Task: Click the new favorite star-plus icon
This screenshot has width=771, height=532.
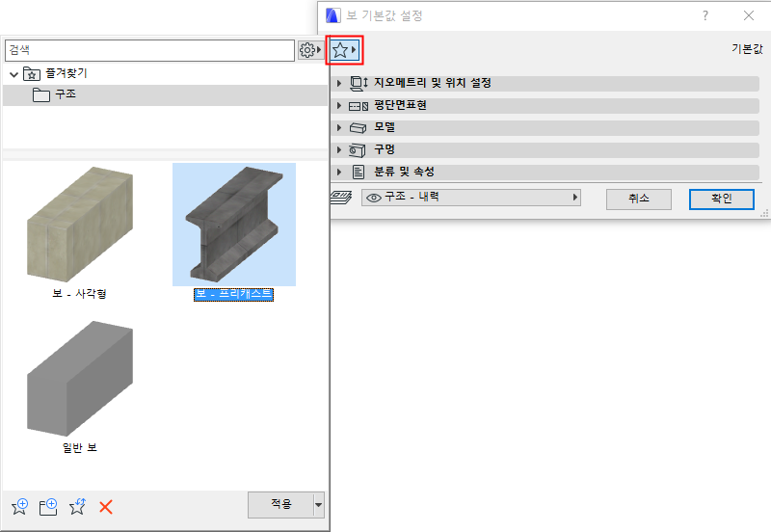Action: point(19,506)
